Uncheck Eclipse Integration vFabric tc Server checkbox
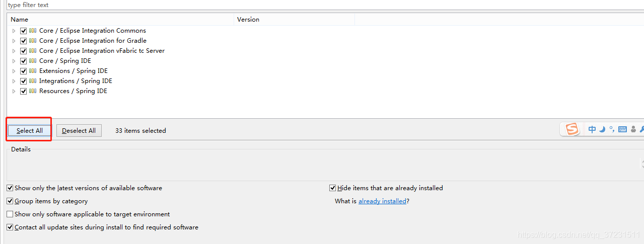The height and width of the screenshot is (244, 644). 23,51
